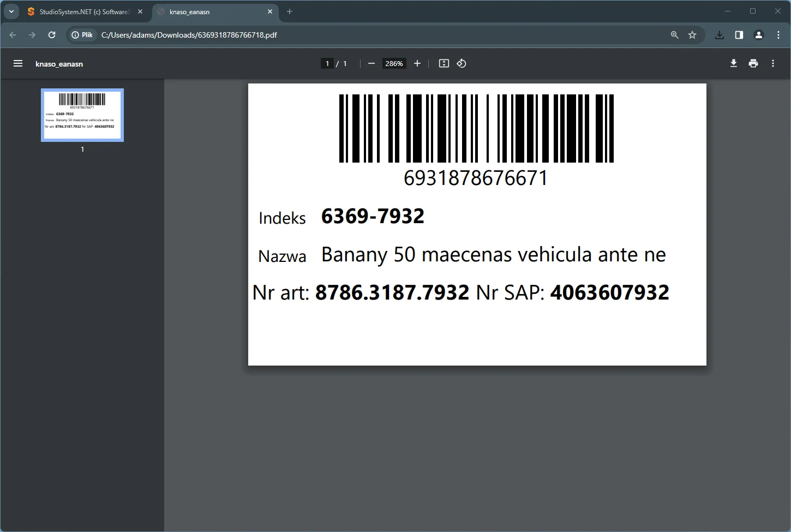Open the PDF viewer hamburger menu
This screenshot has width=791, height=532.
(x=18, y=63)
